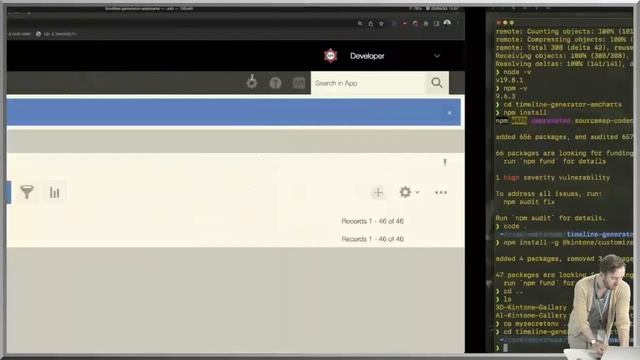Open the help question mark icon

pyautogui.click(x=275, y=83)
